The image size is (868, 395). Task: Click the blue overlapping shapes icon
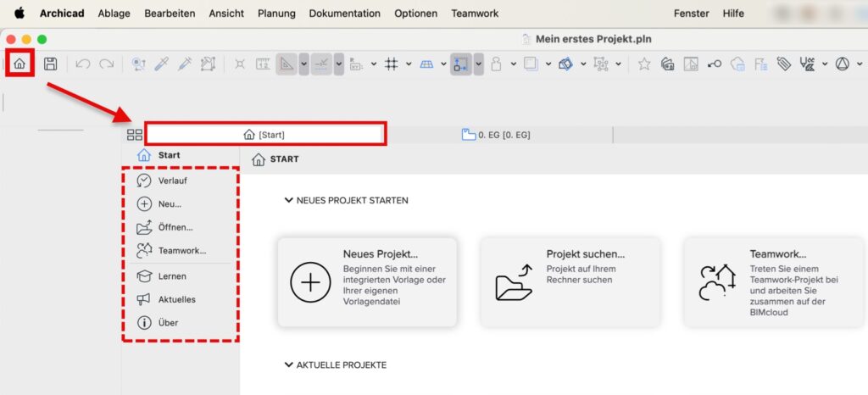coord(565,64)
